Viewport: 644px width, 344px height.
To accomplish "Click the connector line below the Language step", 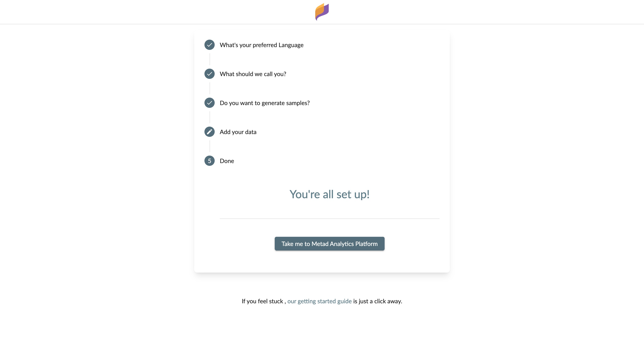I will pyautogui.click(x=210, y=59).
